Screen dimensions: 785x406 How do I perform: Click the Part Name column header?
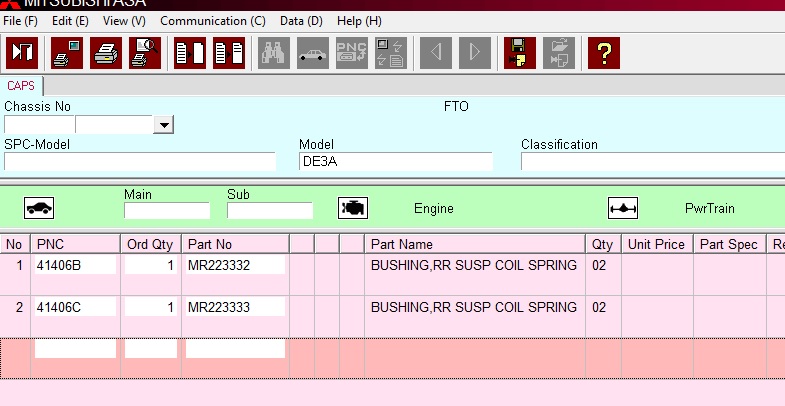(475, 244)
